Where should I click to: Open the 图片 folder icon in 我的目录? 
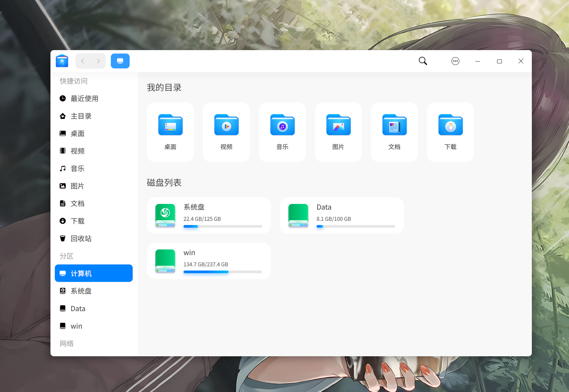[339, 125]
